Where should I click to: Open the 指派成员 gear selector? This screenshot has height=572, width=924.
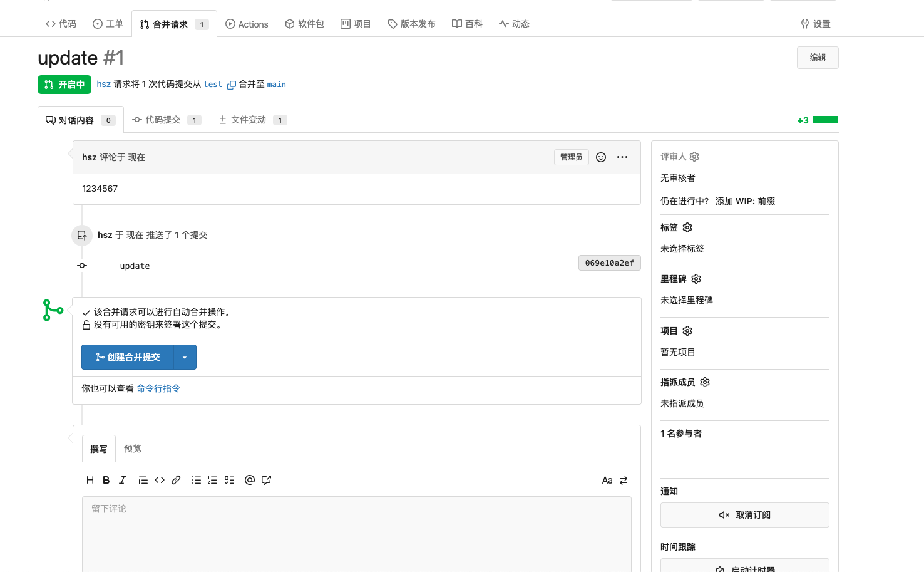coord(705,382)
